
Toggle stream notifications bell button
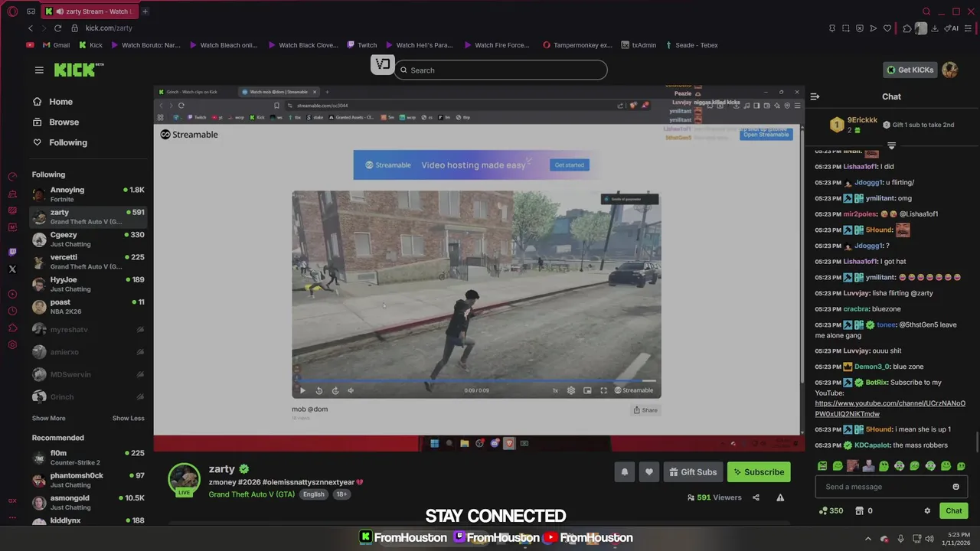click(624, 472)
